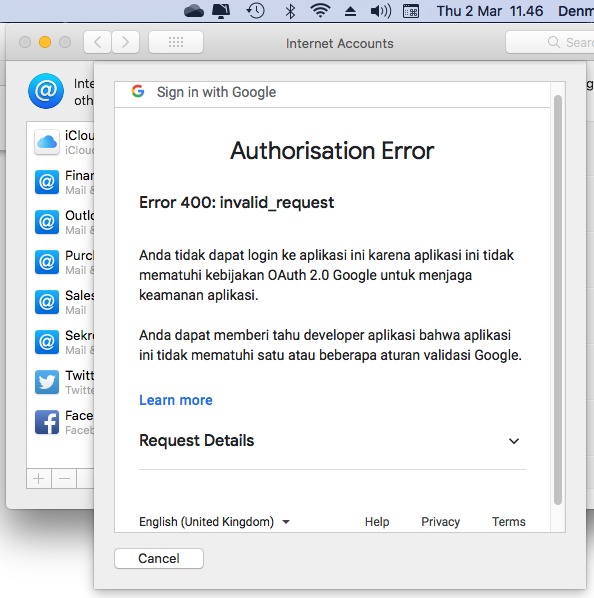Click the magnifier icon in search field
The height and width of the screenshot is (598, 594).
pyautogui.click(x=554, y=42)
